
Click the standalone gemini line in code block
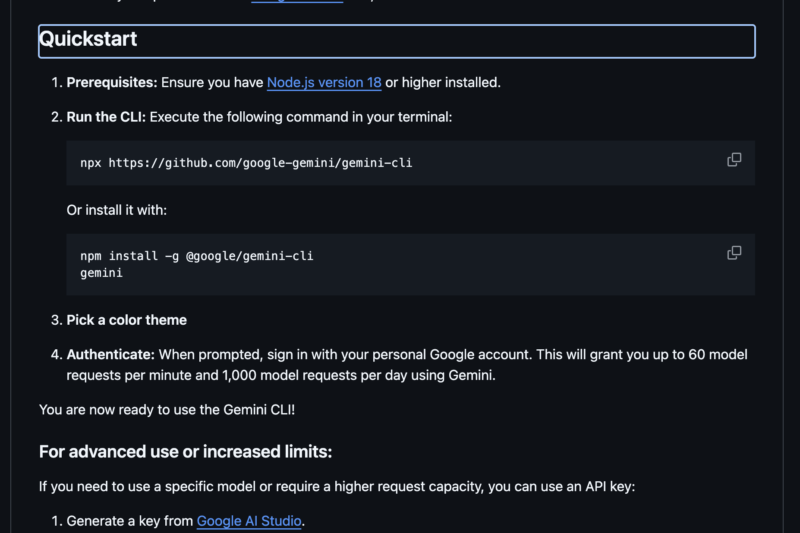[101, 273]
